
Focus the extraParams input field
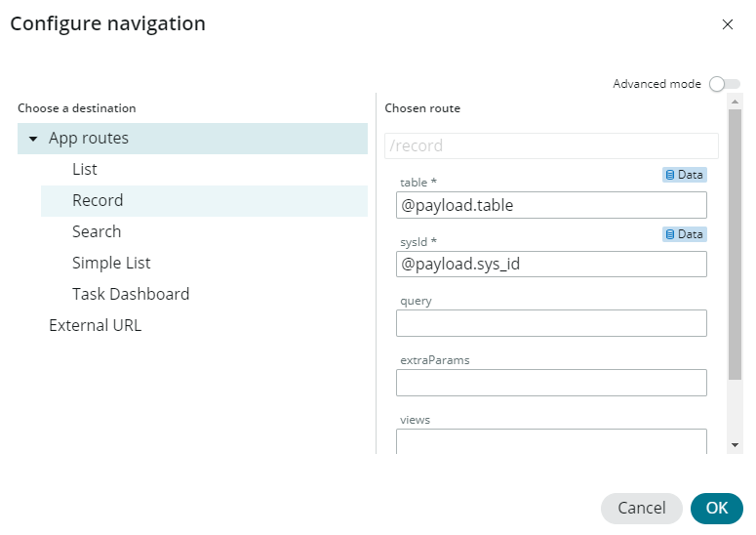pos(551,383)
